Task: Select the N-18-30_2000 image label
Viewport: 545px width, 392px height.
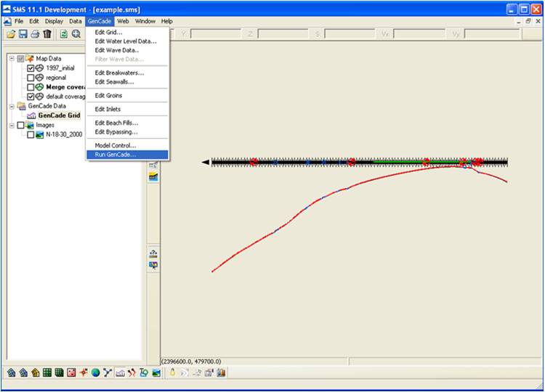Action: pyautogui.click(x=64, y=135)
